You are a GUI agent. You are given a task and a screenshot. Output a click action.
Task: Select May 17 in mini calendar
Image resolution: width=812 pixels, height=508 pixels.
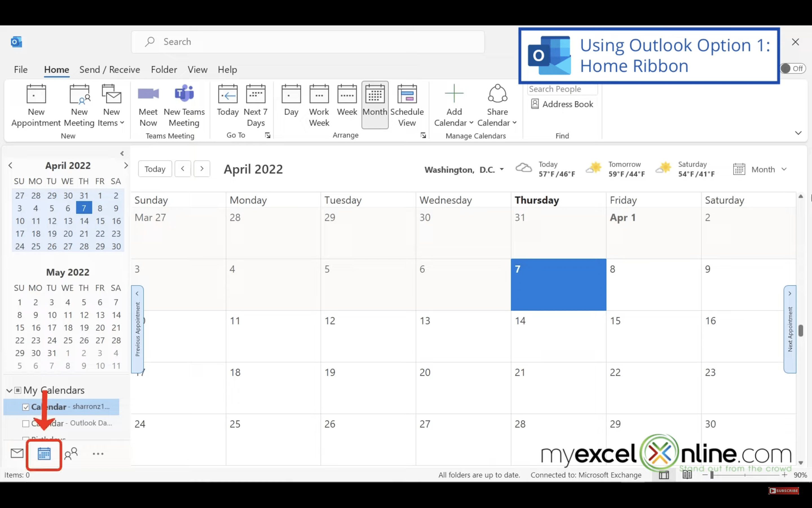point(52,328)
